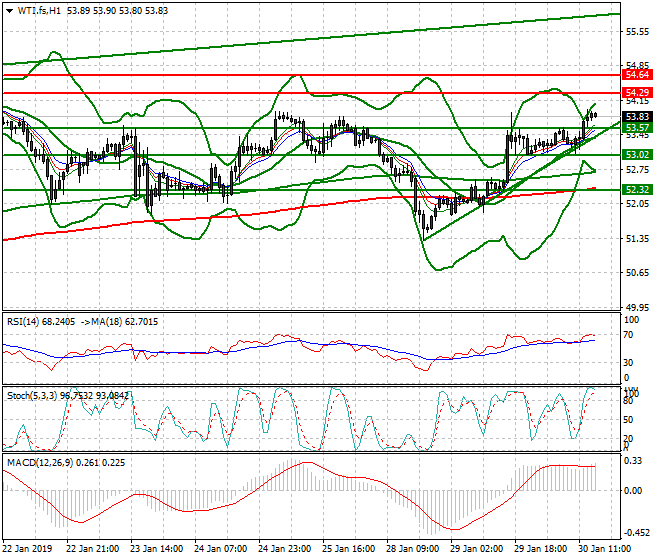Screen dimensions: 660x560
Task: Select the MACD(12,26,9) 0.261 0.225 label
Action: point(66,463)
